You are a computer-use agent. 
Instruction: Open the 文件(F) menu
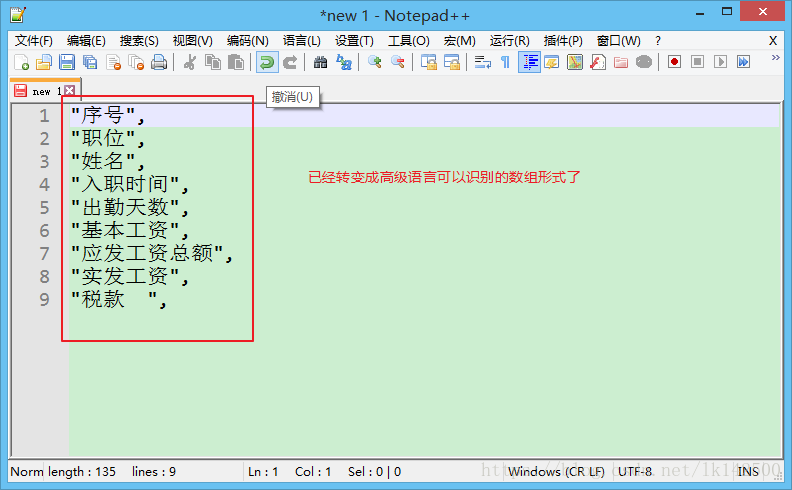click(x=34, y=40)
